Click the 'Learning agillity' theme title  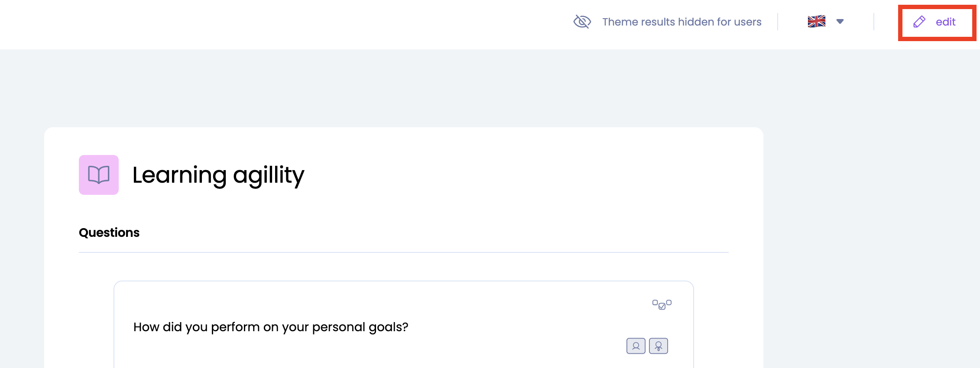point(218,175)
